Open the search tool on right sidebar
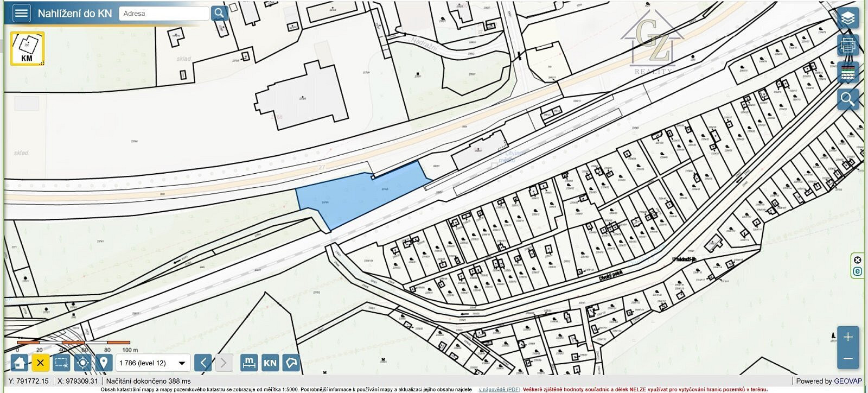This screenshot has height=393, width=868. tap(848, 99)
